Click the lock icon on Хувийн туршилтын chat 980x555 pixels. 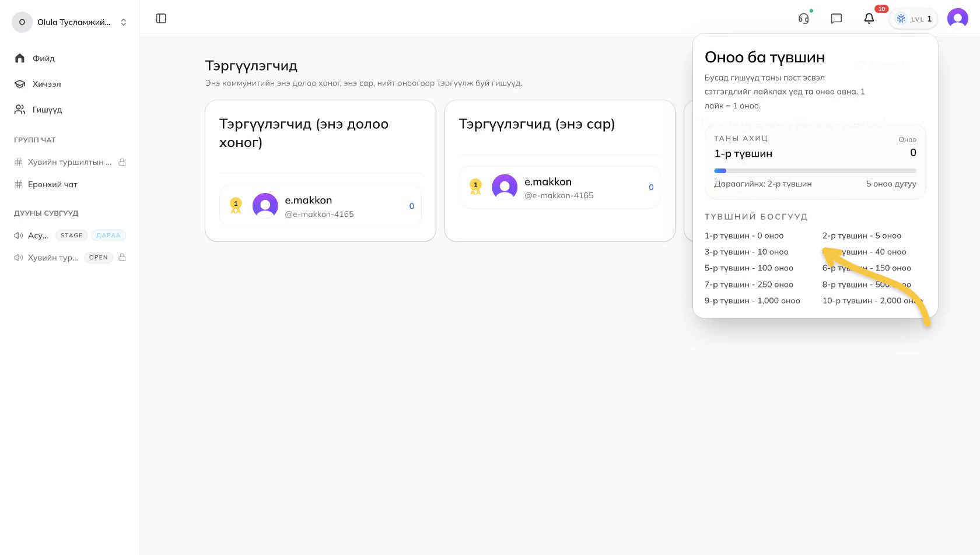(x=122, y=162)
